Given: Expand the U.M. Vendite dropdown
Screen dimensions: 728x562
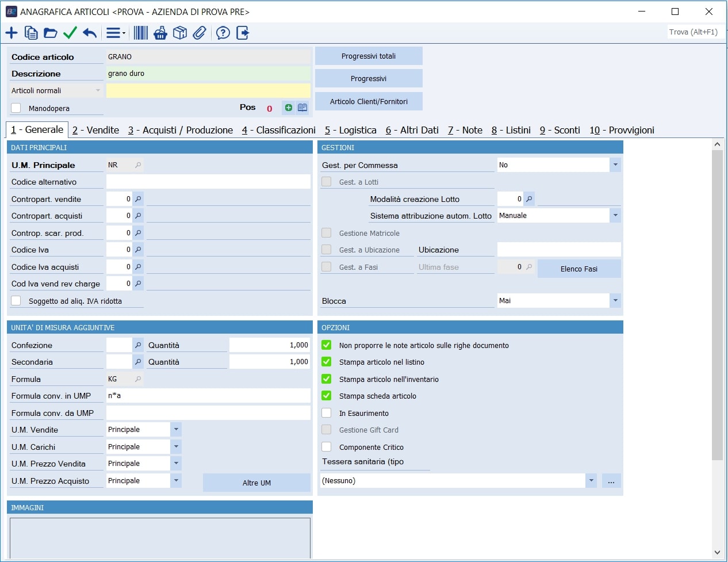Looking at the screenshot, I should (x=176, y=430).
